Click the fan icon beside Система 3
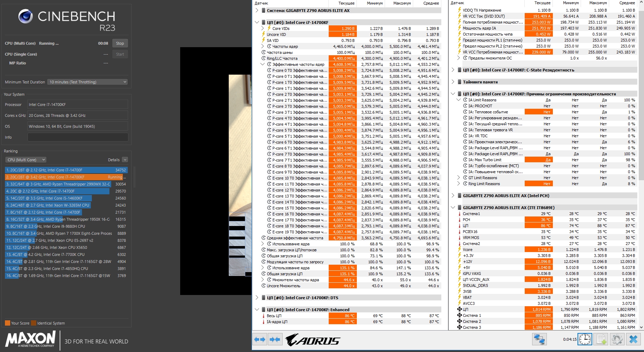 click(459, 327)
